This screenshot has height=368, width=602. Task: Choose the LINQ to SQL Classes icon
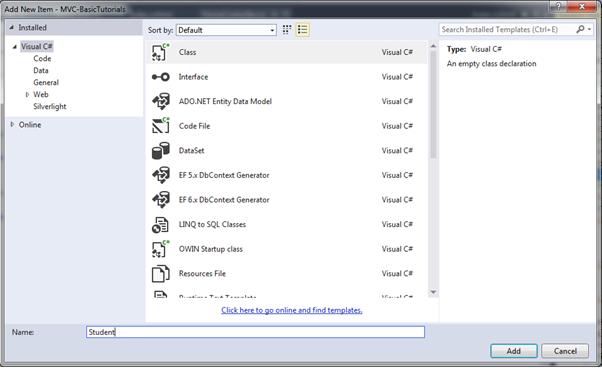tap(160, 224)
